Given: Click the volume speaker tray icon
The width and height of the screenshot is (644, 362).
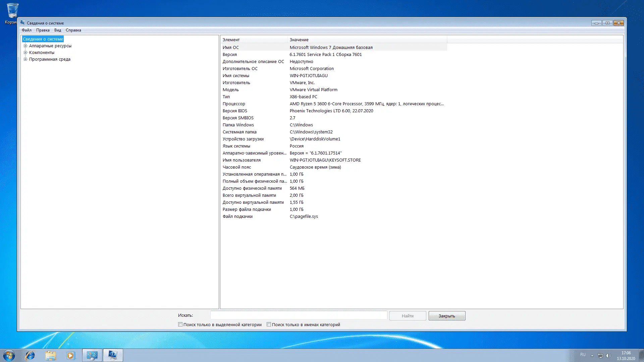Looking at the screenshot, I should click(x=608, y=356).
